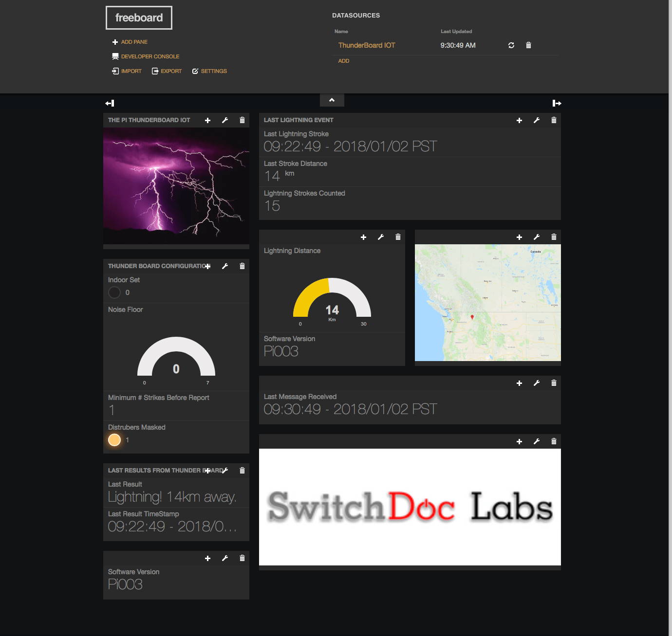The width and height of the screenshot is (672, 636).
Task: Add widget to Thunder Board Configuration pane
Action: (208, 266)
